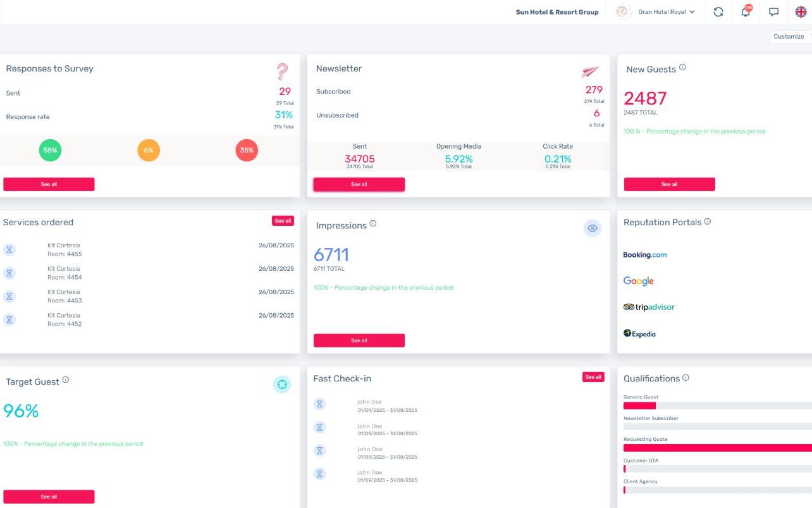This screenshot has height=508, width=812.
Task: Open the Booking.com reputation portal
Action: pyautogui.click(x=645, y=255)
